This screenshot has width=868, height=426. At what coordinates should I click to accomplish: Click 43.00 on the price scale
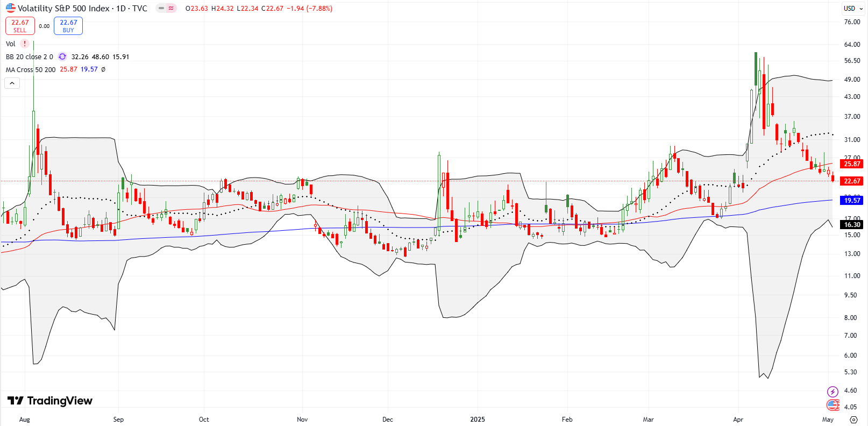pyautogui.click(x=852, y=97)
